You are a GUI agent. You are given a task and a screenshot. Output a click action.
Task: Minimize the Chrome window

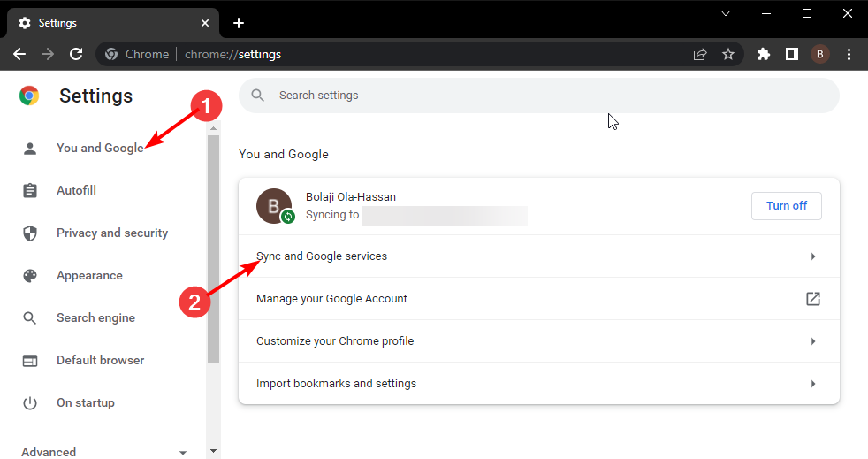click(x=766, y=13)
